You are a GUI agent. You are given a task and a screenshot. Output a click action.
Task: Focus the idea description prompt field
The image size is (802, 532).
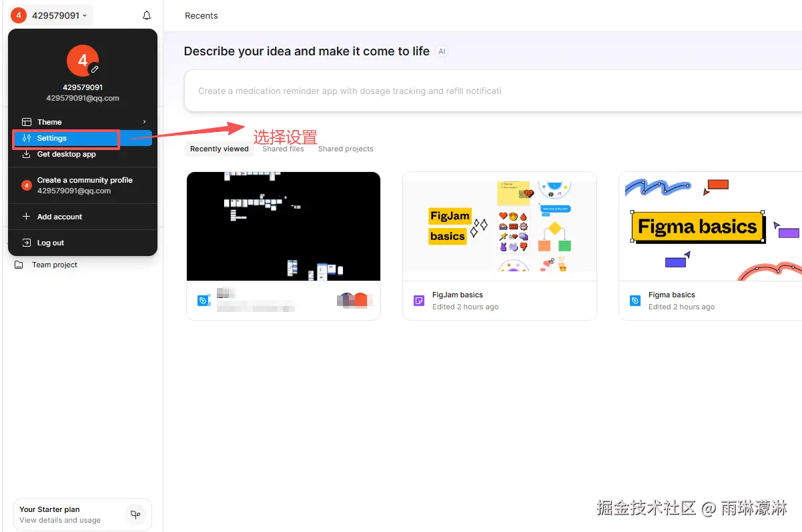point(493,91)
